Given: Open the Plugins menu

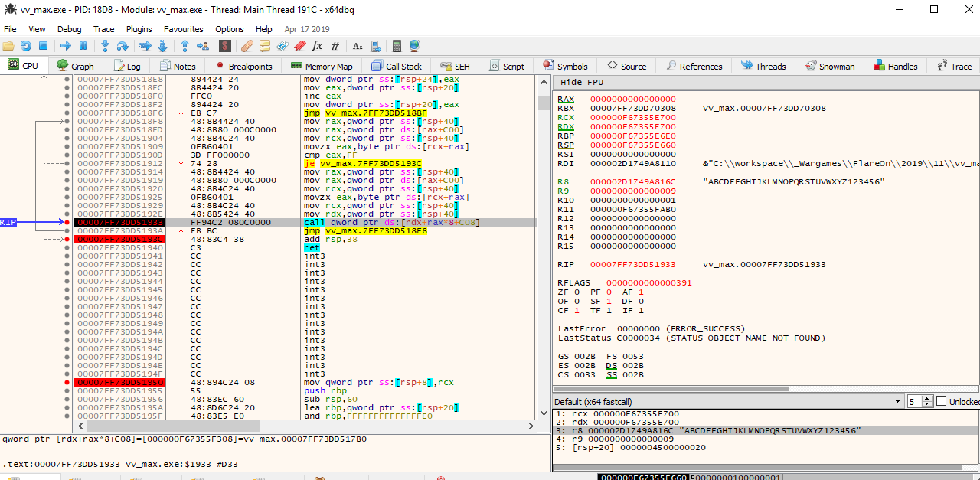Looking at the screenshot, I should coord(139,29).
